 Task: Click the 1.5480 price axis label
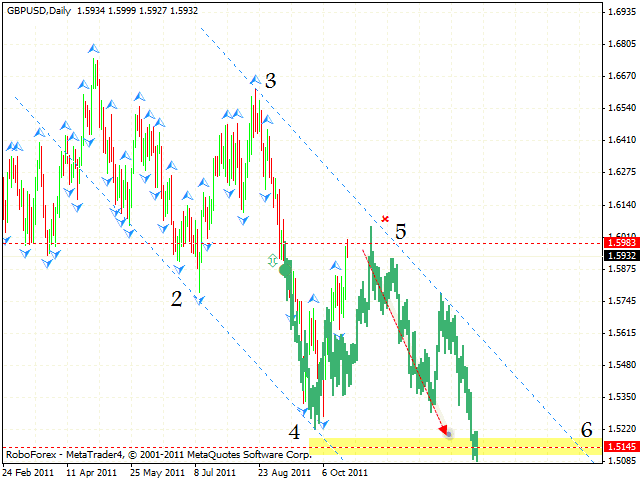622,364
